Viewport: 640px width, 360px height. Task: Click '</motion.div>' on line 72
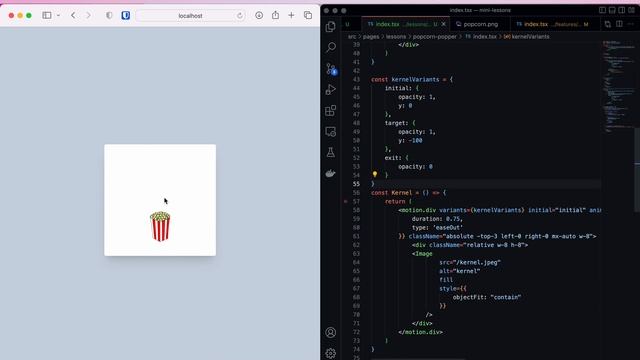click(x=420, y=332)
